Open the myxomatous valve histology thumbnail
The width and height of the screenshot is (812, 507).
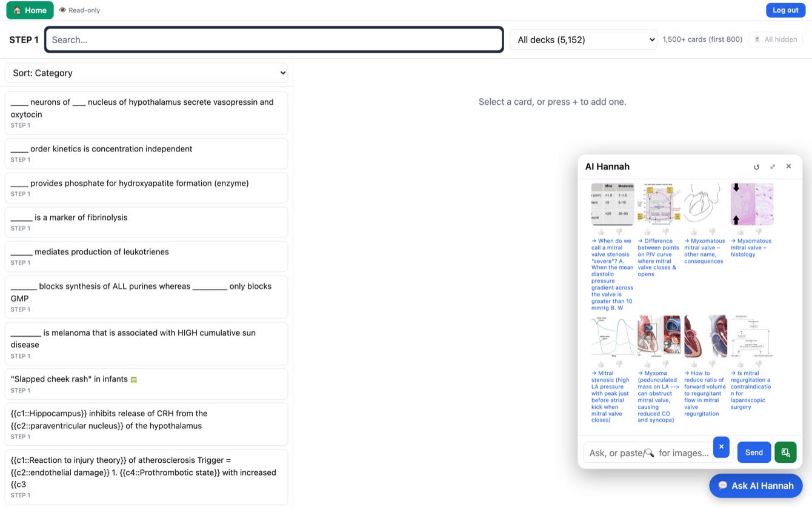[752, 204]
